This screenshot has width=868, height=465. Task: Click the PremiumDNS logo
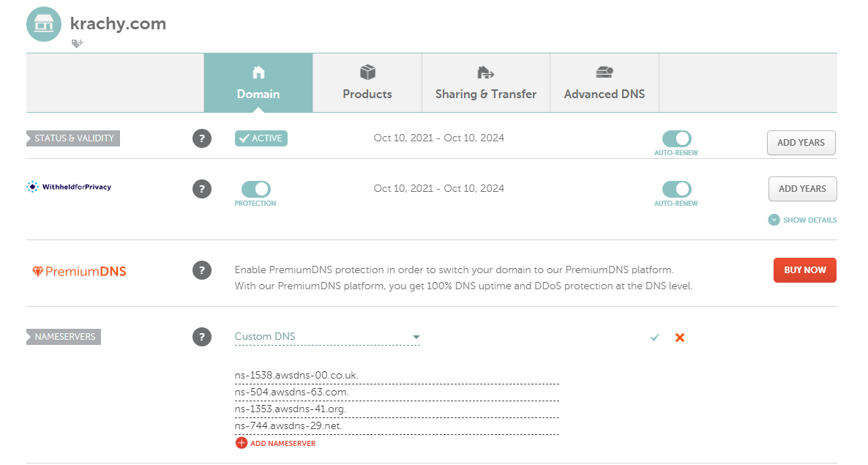point(79,271)
